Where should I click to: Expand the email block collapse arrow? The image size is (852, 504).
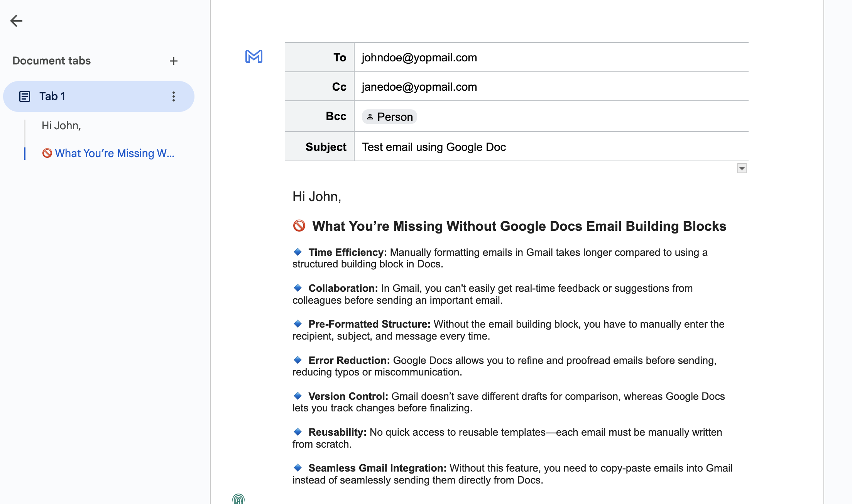coord(742,168)
